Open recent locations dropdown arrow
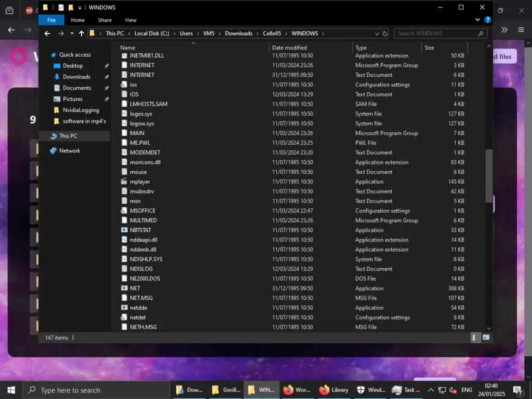This screenshot has width=532, height=399. [72, 34]
